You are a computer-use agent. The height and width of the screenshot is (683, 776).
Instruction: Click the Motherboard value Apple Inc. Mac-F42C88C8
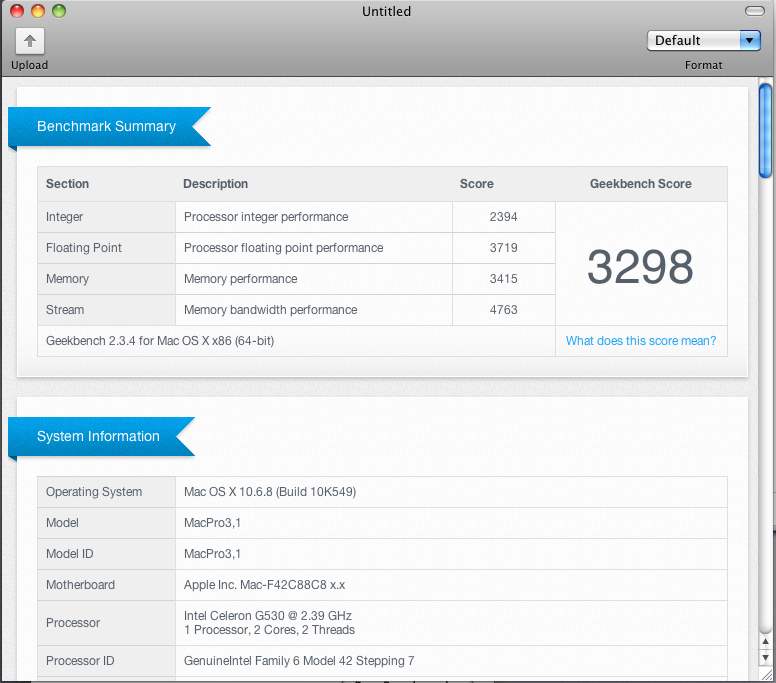pos(264,585)
